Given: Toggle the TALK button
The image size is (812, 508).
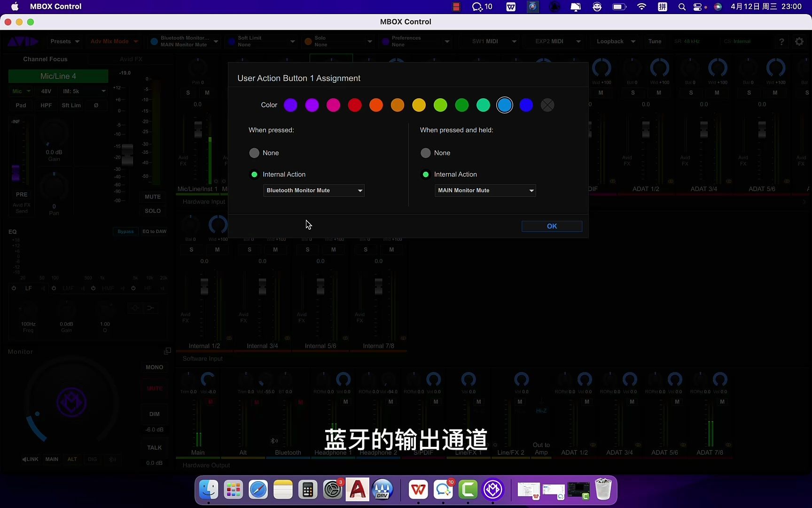Looking at the screenshot, I should click(154, 448).
